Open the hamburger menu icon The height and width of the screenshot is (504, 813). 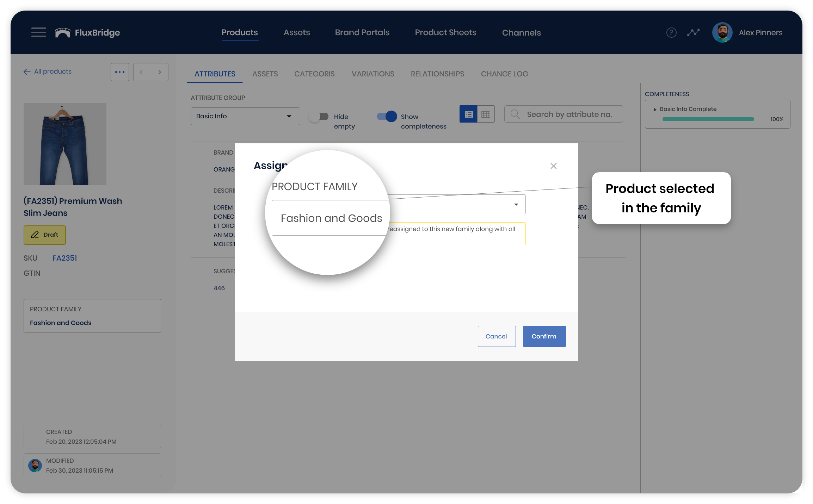coord(39,32)
